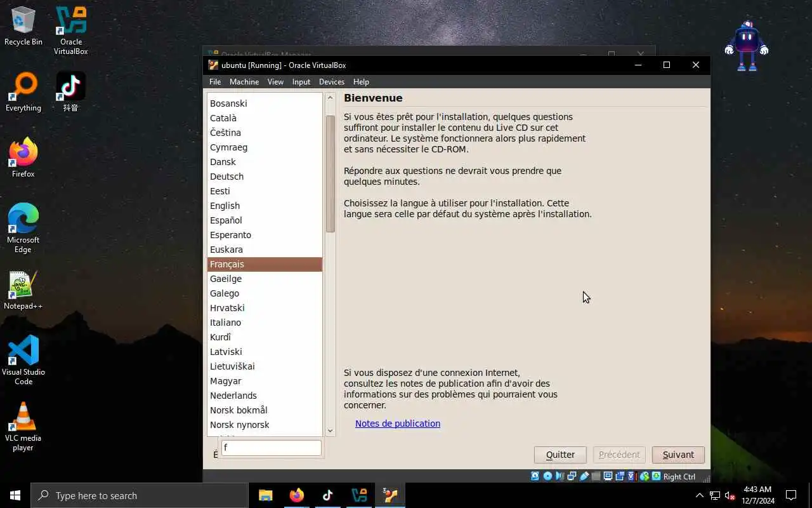The image size is (812, 508).
Task: Open the Windows notification center
Action: pos(791,495)
